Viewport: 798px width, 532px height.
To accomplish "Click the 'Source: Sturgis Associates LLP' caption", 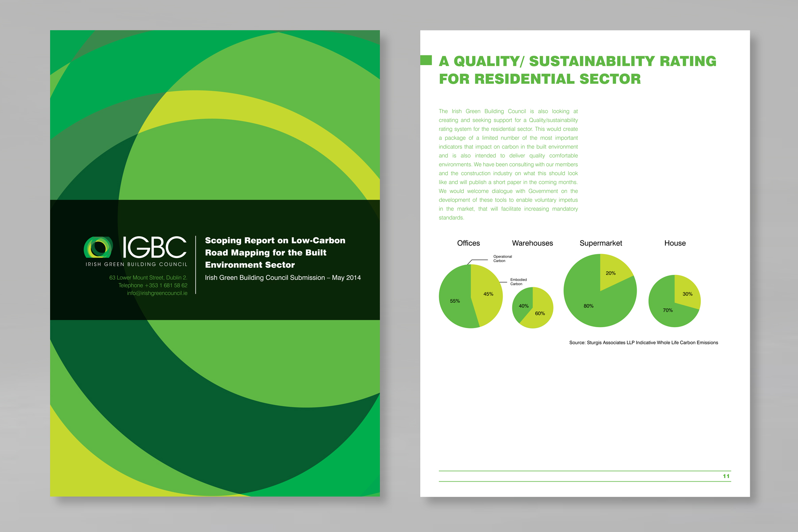I will click(x=644, y=343).
